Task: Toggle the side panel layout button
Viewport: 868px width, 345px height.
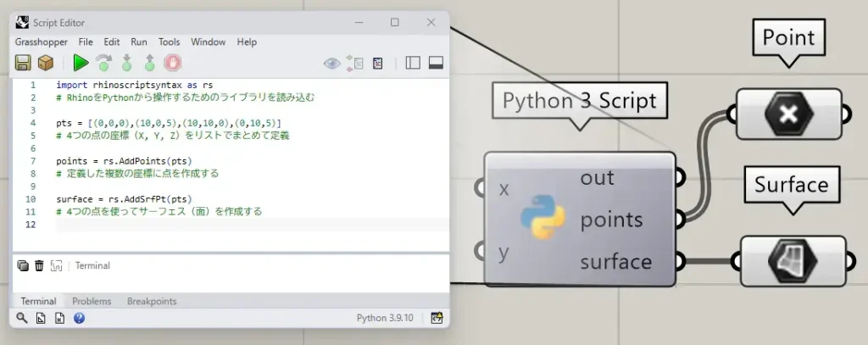Action: (x=413, y=63)
